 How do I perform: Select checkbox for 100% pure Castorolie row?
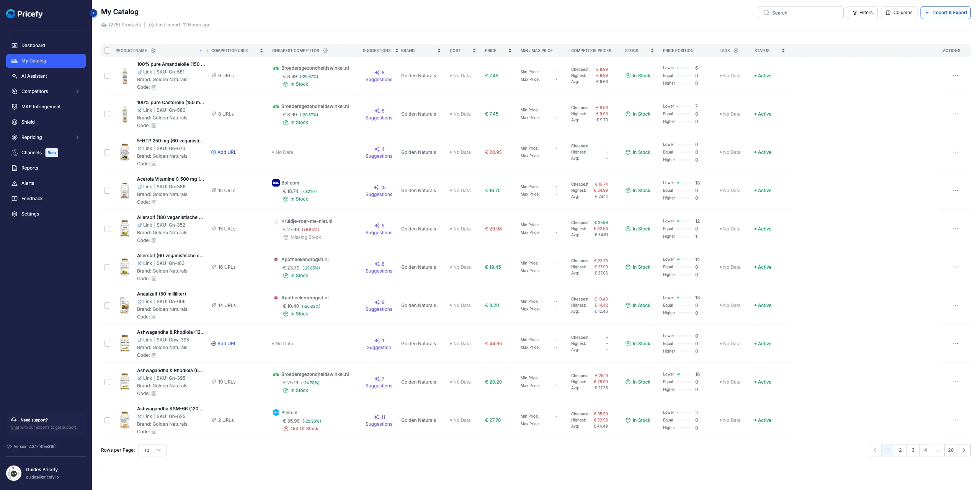tap(107, 114)
